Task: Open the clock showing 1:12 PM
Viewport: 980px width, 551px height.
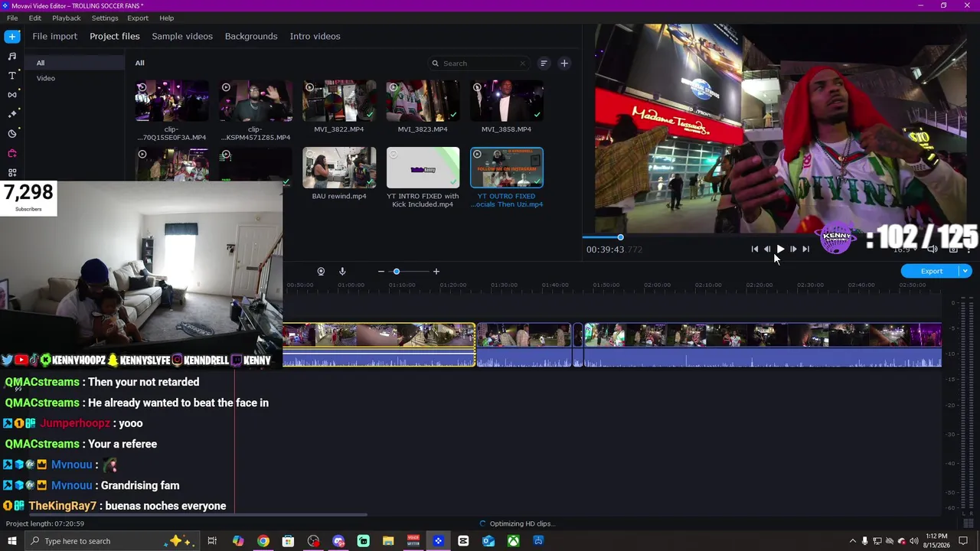Action: [936, 541]
